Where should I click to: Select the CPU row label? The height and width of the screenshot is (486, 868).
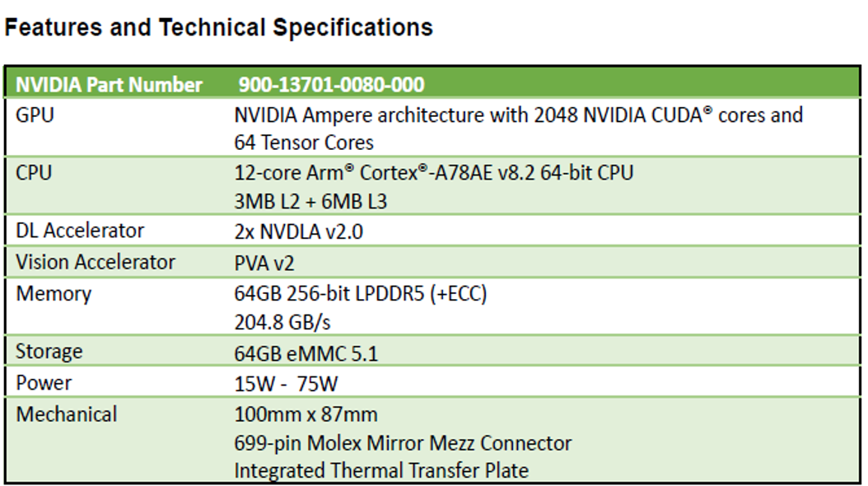(34, 173)
